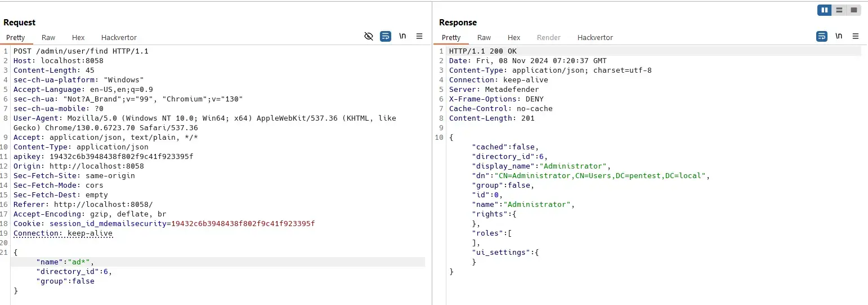Show newline characters in Response panel
This screenshot has width=868, height=305.
[x=839, y=36]
